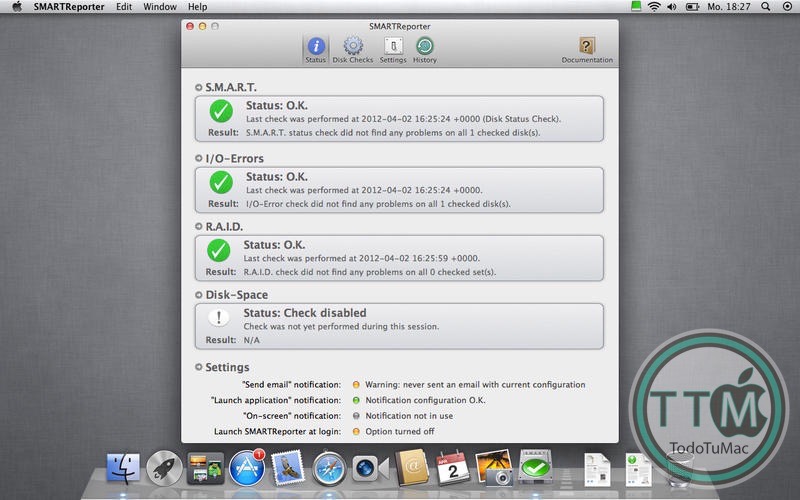This screenshot has height=500, width=800.
Task: Open Mail stamp icon in the Dock
Action: coord(288,468)
